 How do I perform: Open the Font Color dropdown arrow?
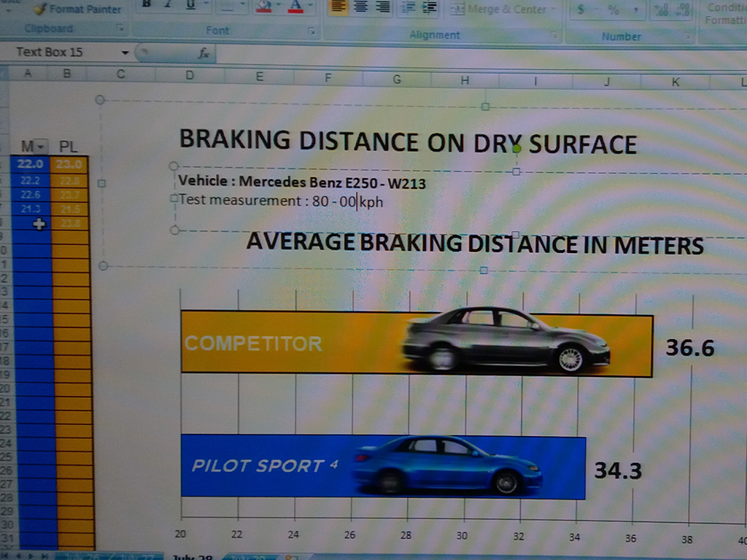311,6
